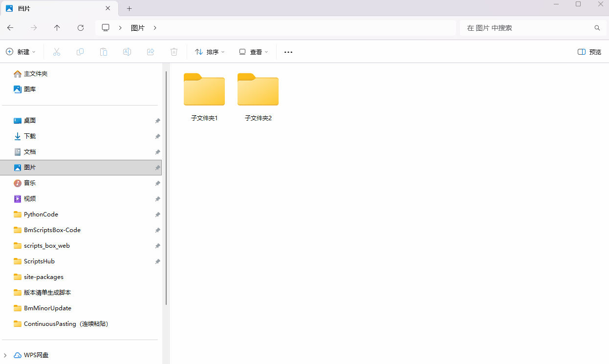
Task: Refresh the current folder view
Action: click(81, 28)
